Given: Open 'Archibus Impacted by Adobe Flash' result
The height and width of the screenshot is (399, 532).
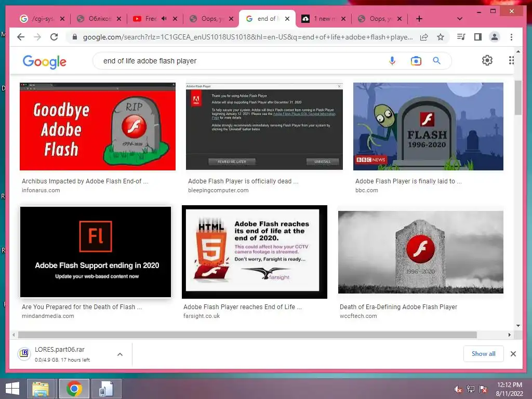Looking at the screenshot, I should coord(85,181).
